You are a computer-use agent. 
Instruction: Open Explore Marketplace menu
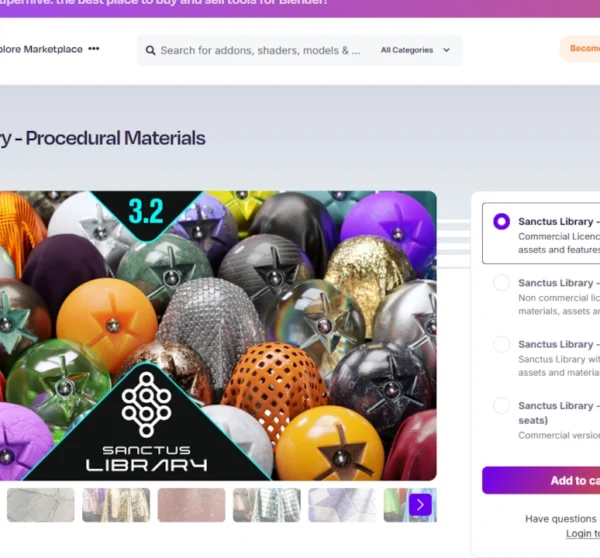(41, 49)
